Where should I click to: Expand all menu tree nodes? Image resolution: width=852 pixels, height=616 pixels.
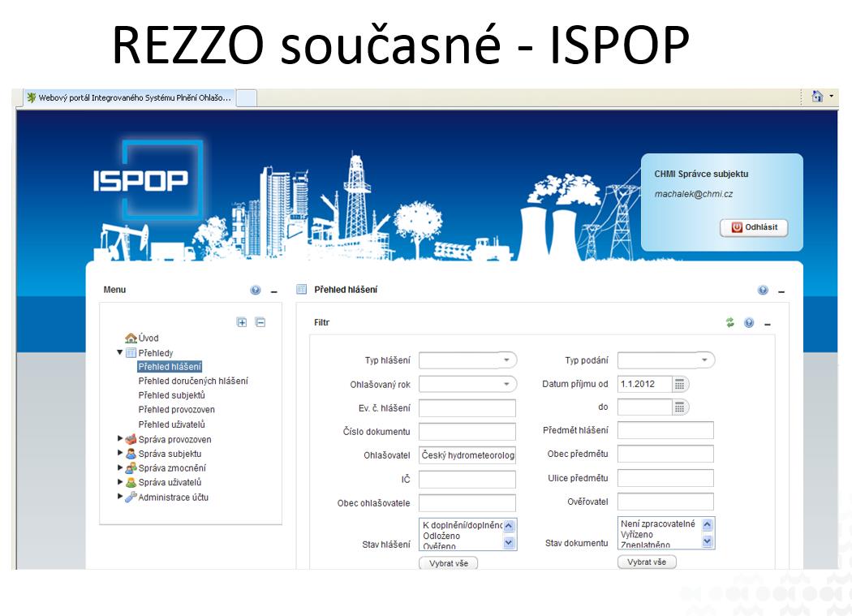[x=242, y=322]
